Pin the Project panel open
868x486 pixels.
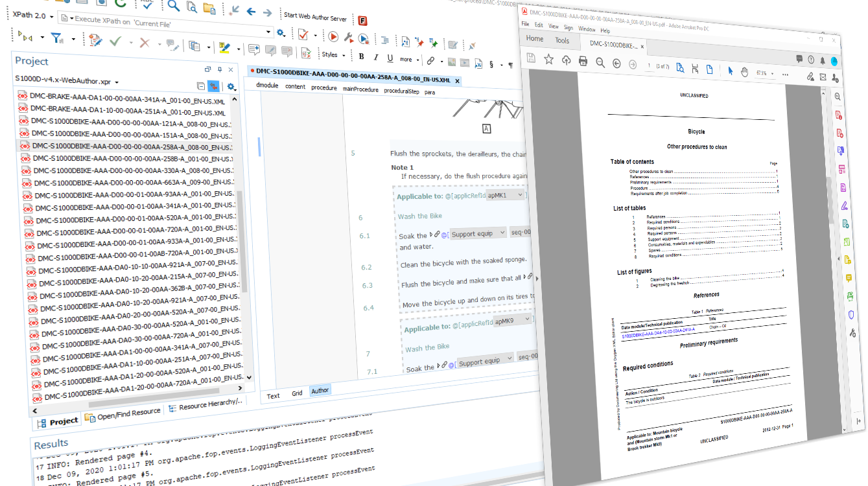pyautogui.click(x=220, y=70)
